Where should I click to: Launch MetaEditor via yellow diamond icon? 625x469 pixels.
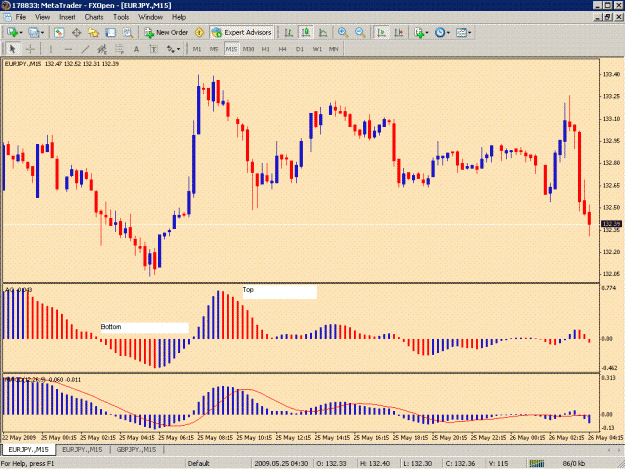(199, 33)
